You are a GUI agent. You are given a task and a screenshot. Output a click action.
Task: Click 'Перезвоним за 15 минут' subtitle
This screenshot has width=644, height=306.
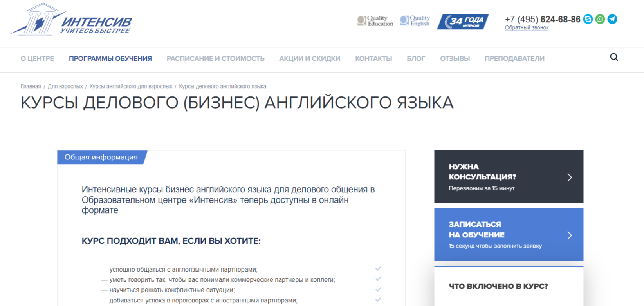[x=482, y=188]
